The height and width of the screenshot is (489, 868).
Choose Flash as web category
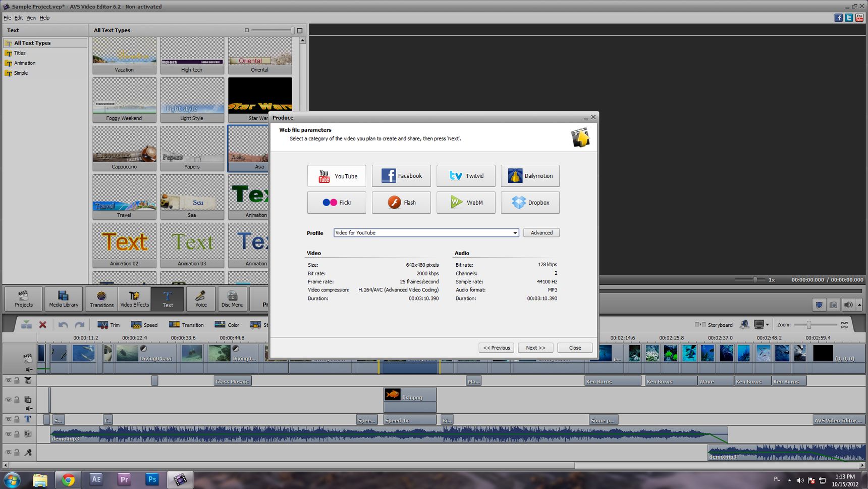[x=401, y=203]
